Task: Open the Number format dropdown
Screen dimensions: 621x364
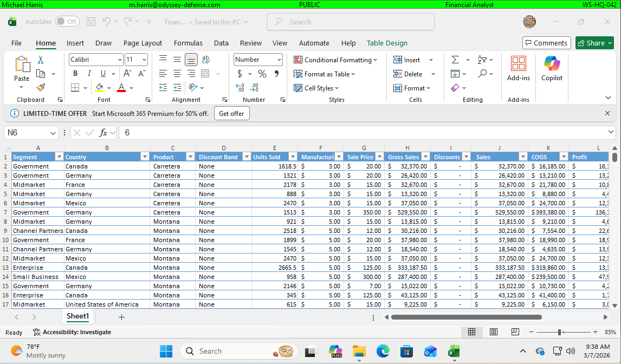Action: point(279,59)
